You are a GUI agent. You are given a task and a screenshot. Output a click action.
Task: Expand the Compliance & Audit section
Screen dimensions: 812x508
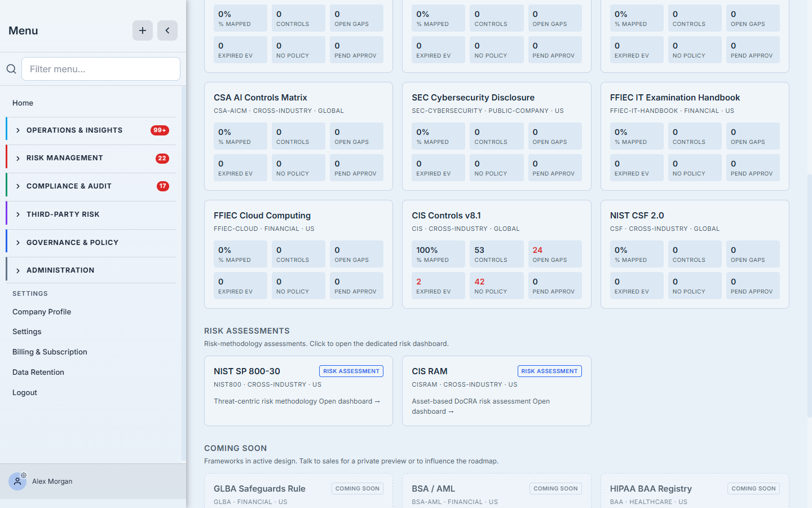(91, 186)
